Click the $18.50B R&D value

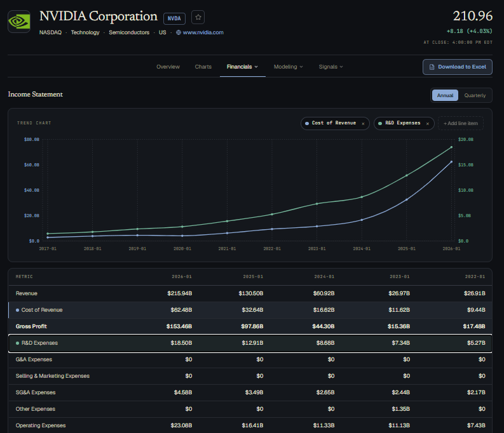[x=181, y=343]
